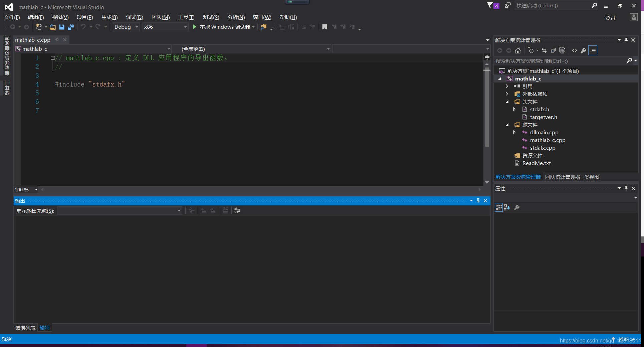This screenshot has height=347, width=644.
Task: Toggle auto-hide pin on Solution Explorer panel
Action: pyautogui.click(x=626, y=40)
